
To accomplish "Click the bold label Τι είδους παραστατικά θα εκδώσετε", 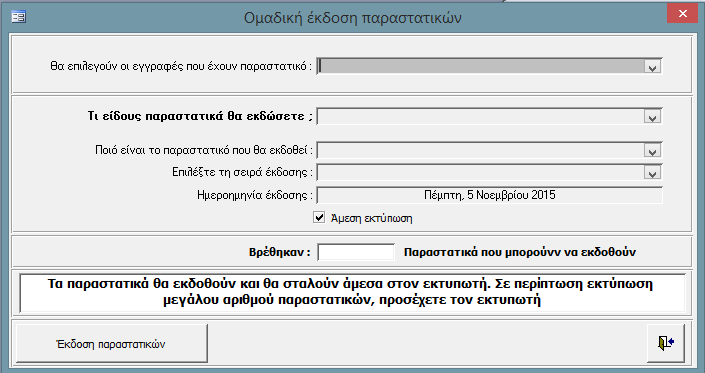I will point(200,116).
